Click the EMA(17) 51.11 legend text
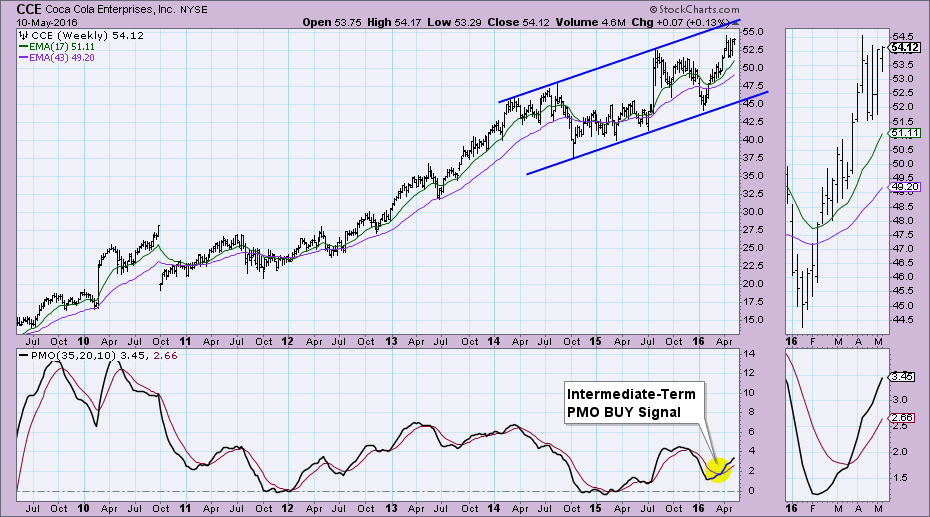 [x=62, y=46]
